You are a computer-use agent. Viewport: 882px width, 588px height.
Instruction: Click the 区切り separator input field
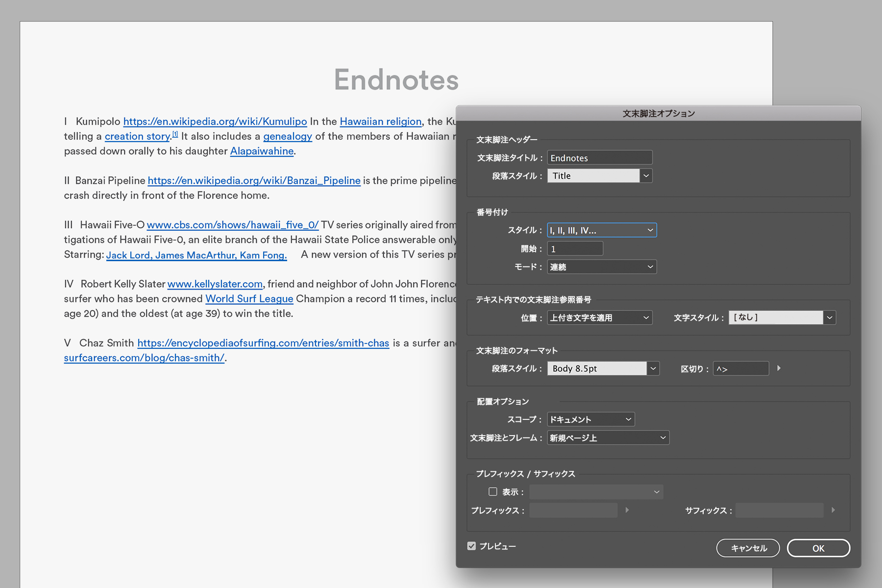pos(740,368)
